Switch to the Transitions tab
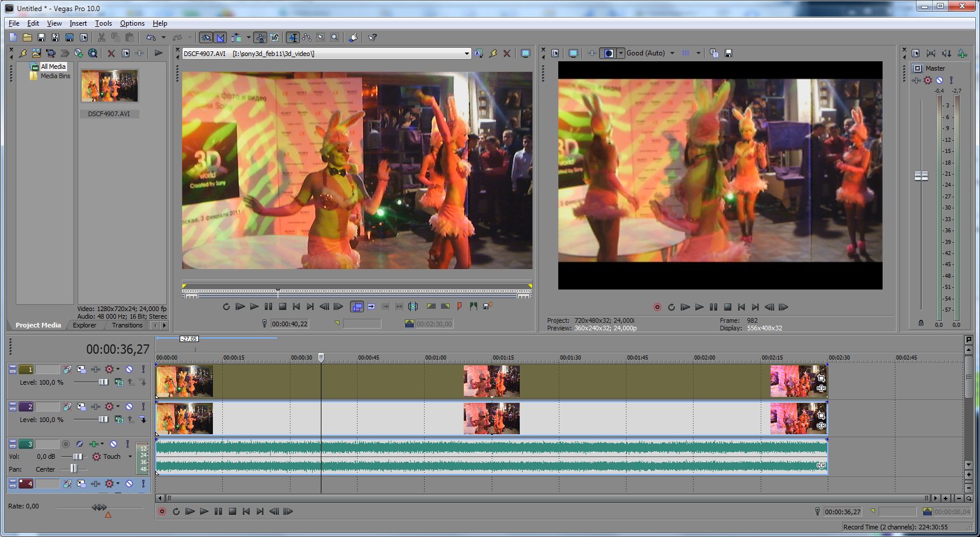980x537 pixels. pos(127,325)
